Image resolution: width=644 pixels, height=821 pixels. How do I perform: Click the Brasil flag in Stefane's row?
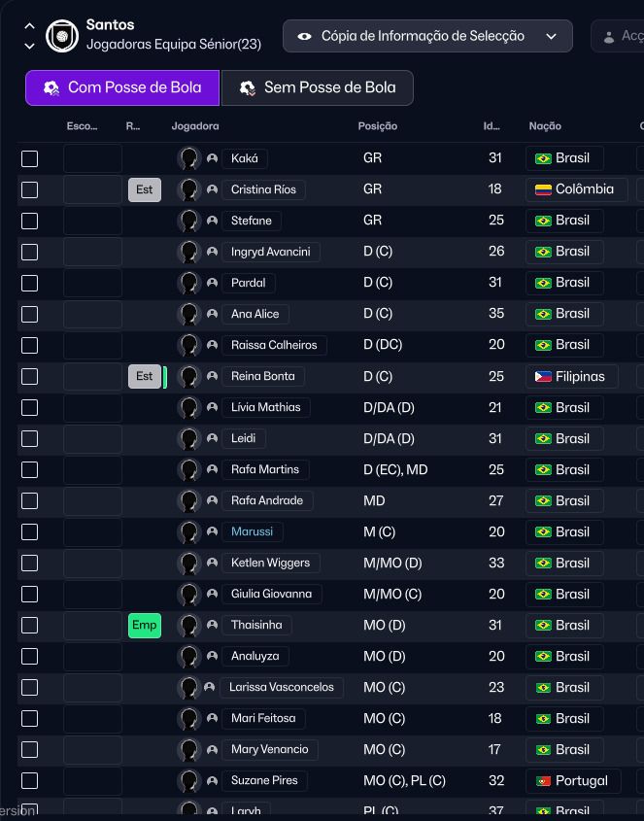543,221
